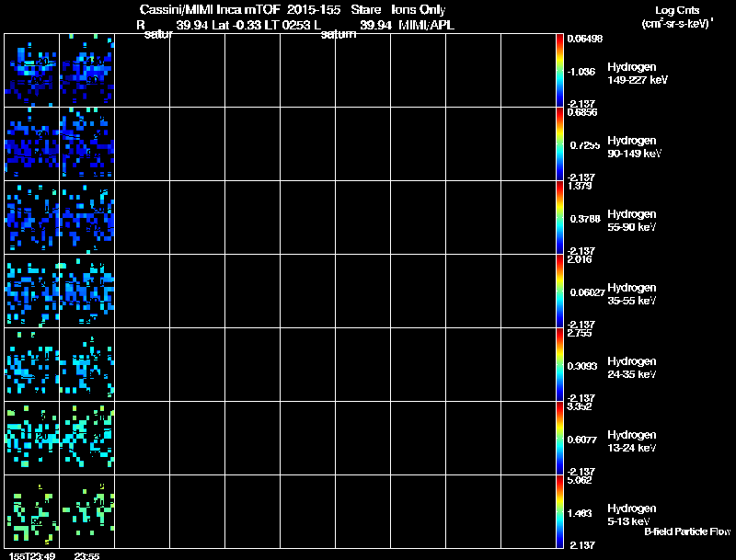736x560 pixels.
Task: Select the '2.755' color scale value
Action: click(580, 334)
